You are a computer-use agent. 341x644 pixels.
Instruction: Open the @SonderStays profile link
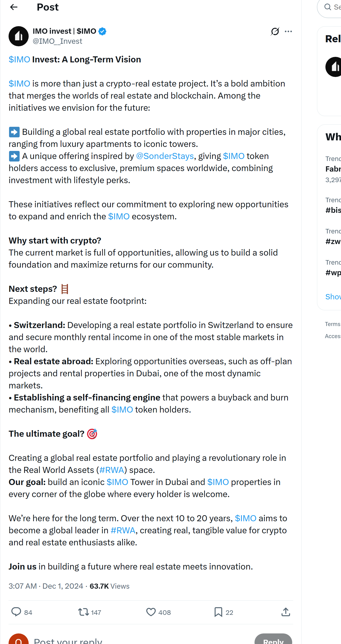(x=164, y=156)
